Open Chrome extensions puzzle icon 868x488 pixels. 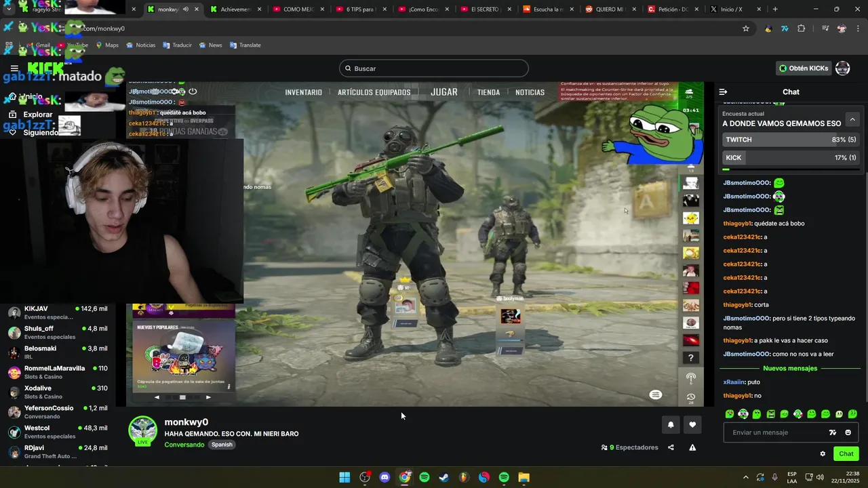(x=802, y=28)
